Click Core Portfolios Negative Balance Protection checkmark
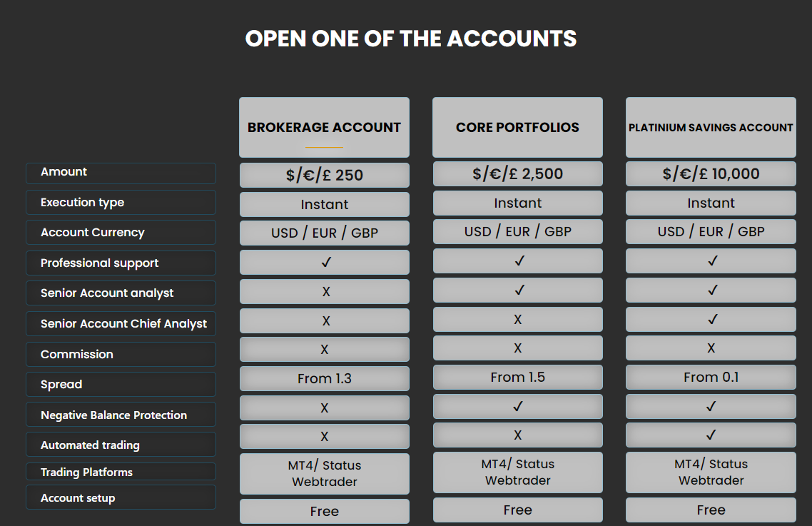This screenshot has height=526, width=812. pos(517,406)
